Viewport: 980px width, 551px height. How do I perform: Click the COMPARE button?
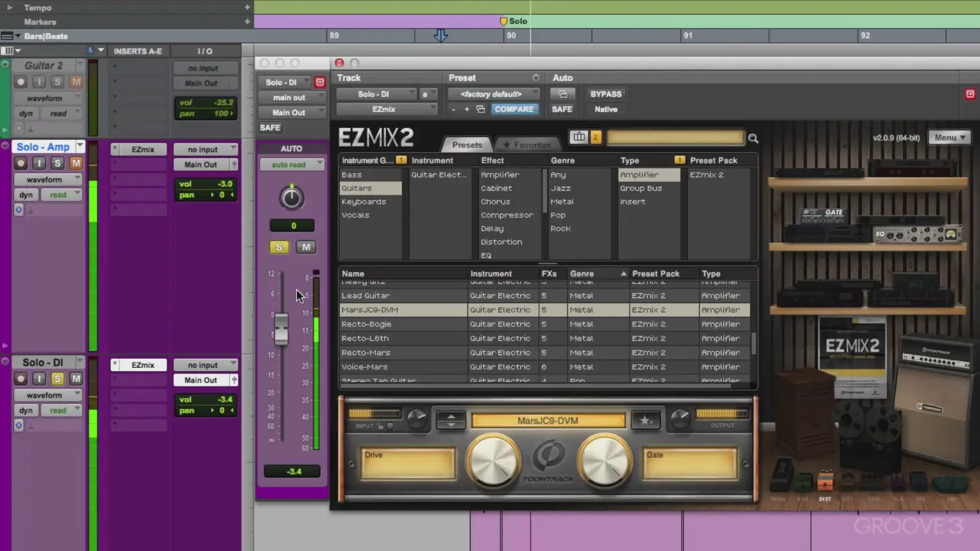pyautogui.click(x=514, y=110)
